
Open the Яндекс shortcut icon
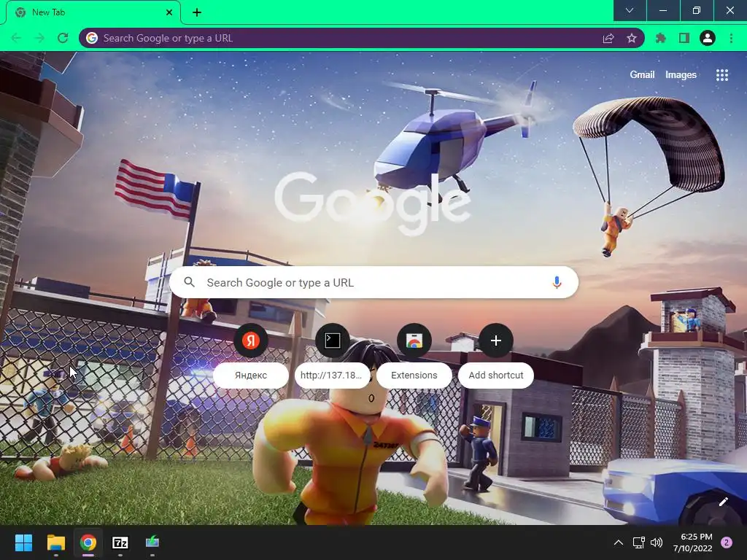[x=251, y=341]
